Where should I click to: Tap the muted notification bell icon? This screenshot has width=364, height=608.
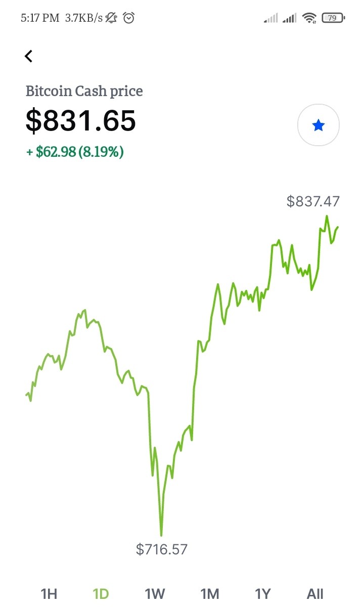pos(112,18)
